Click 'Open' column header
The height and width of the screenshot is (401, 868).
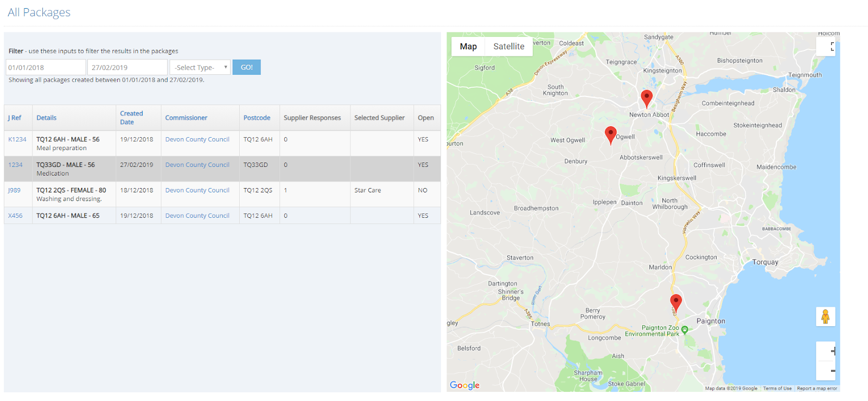pyautogui.click(x=426, y=118)
